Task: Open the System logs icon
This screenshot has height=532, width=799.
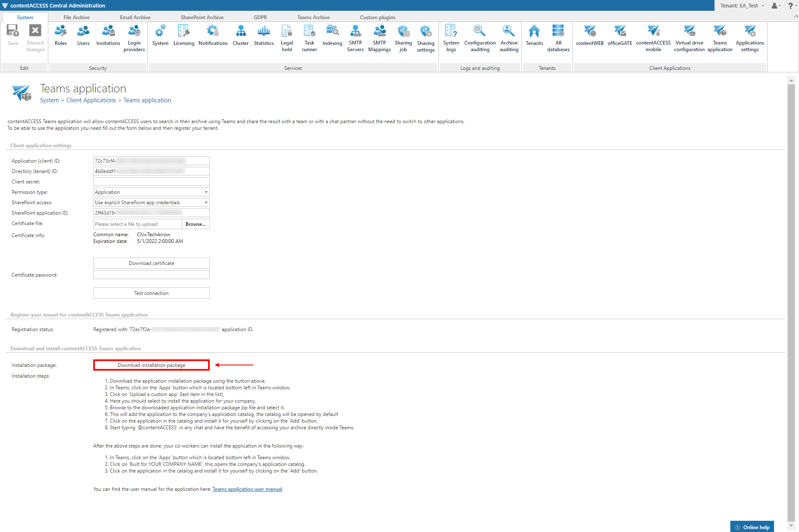Action: pos(451,38)
